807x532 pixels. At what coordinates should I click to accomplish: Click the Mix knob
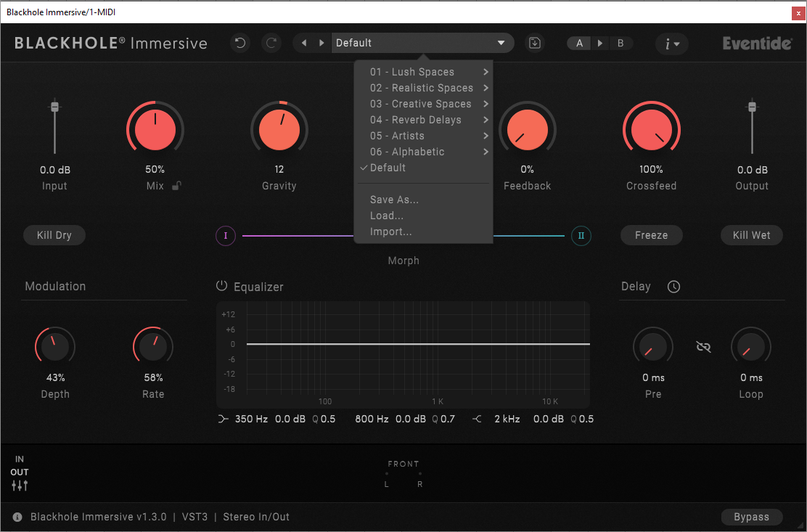click(x=155, y=129)
